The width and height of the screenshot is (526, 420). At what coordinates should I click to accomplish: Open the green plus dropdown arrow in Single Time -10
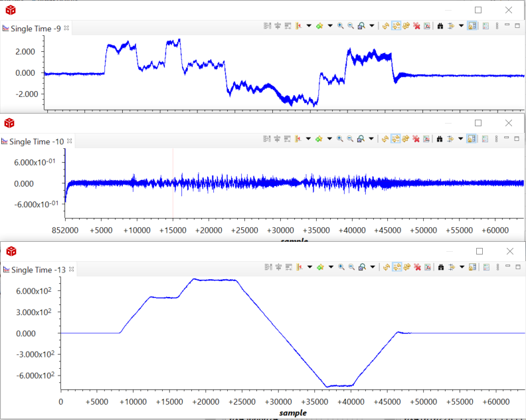pos(329,139)
